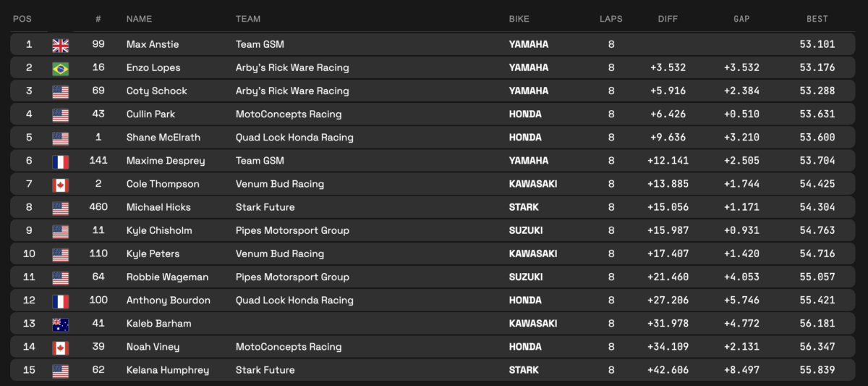Sort by the POS column header
The image size is (868, 386).
22,19
